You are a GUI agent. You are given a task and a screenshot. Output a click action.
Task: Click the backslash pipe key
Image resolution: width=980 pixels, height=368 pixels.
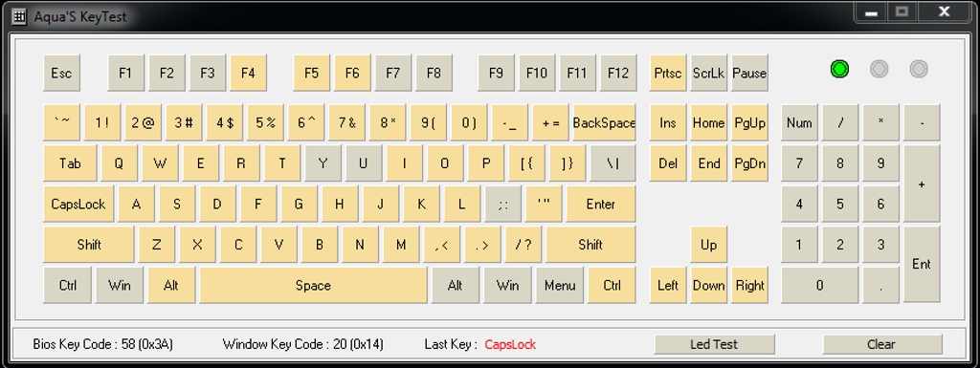point(613,163)
